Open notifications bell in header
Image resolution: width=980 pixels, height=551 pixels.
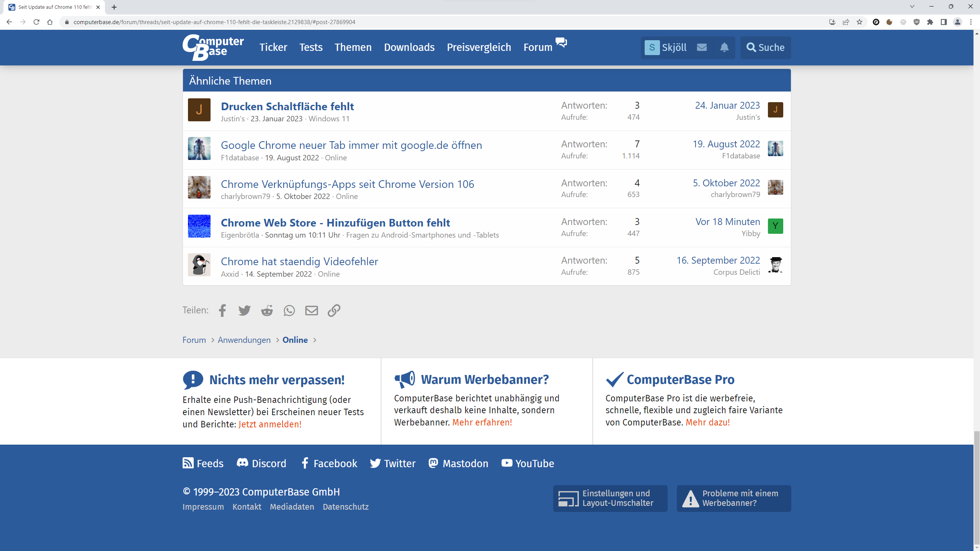[x=724, y=47]
